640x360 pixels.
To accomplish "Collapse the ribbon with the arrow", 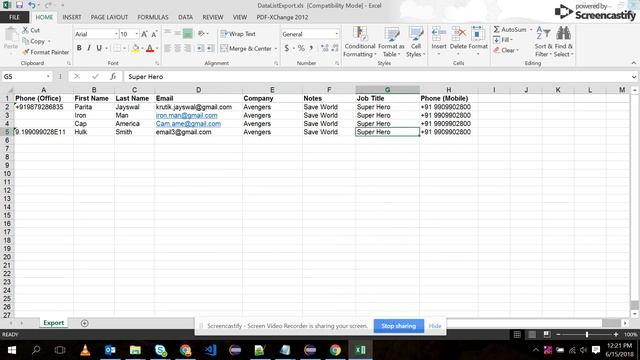I will coord(633,63).
